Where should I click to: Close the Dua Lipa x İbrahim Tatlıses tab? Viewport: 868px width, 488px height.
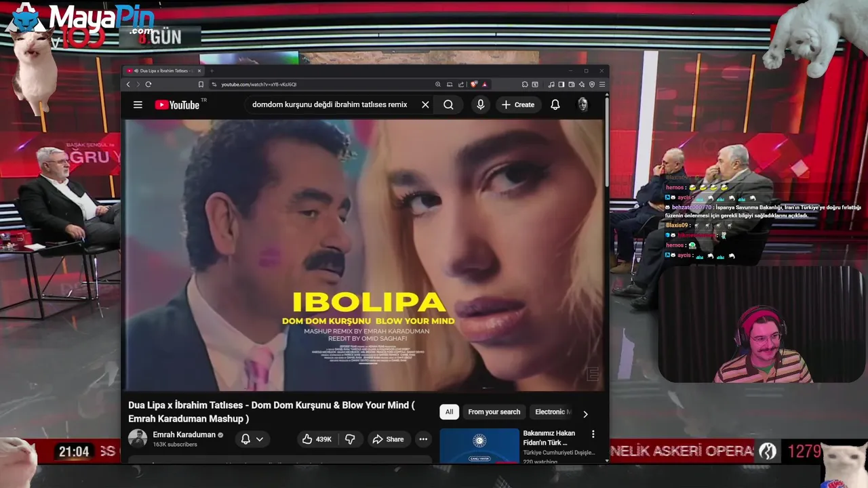tap(199, 70)
